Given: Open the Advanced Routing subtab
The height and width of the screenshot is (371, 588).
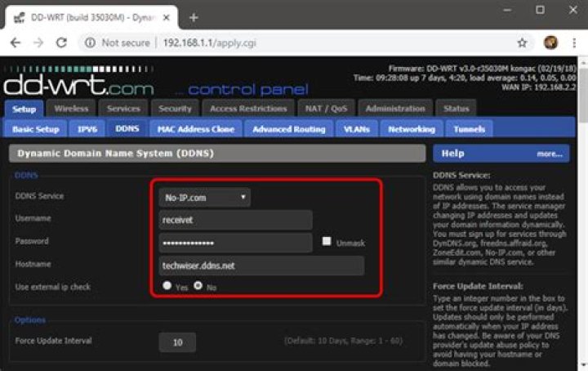Looking at the screenshot, I should click(288, 128).
